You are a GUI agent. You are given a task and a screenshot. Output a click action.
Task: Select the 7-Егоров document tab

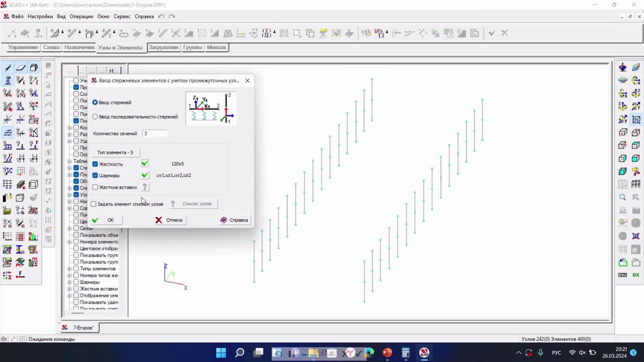coord(79,328)
